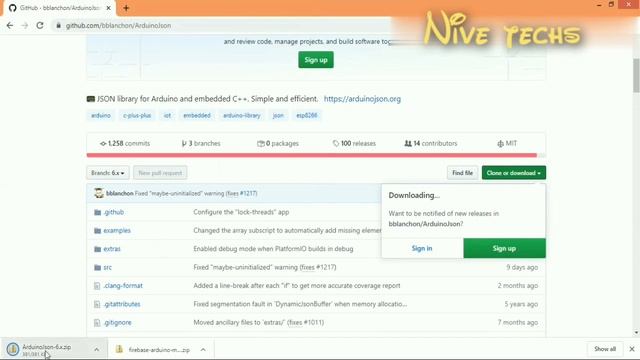The width and height of the screenshot is (640, 360).
Task: Open the Added a line-break after each if commit message
Action: point(297,286)
